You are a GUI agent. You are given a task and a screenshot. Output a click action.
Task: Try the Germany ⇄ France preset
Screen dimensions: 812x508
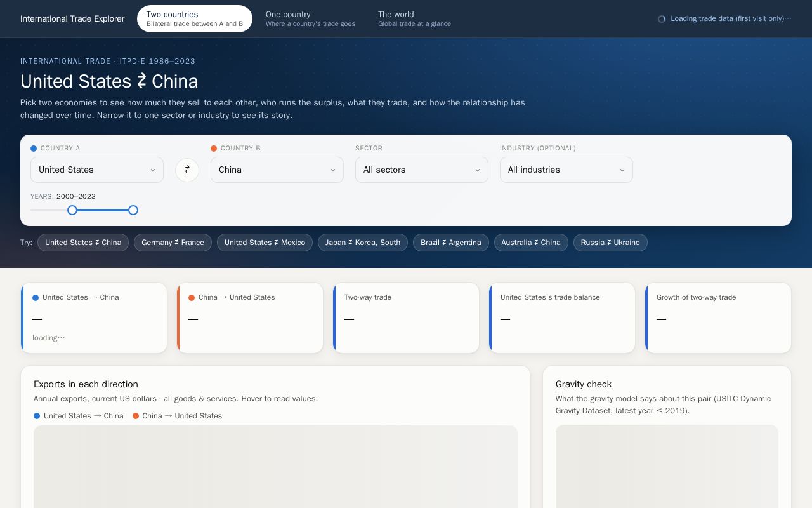(x=173, y=243)
